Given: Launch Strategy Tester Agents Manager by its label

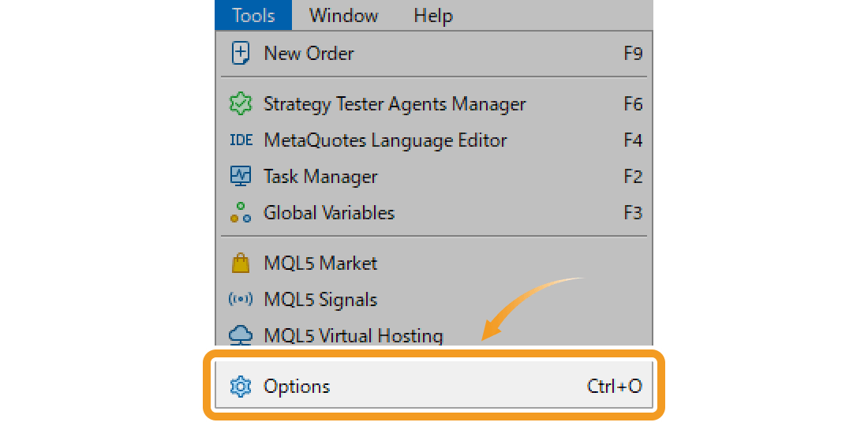Looking at the screenshot, I should (x=394, y=104).
